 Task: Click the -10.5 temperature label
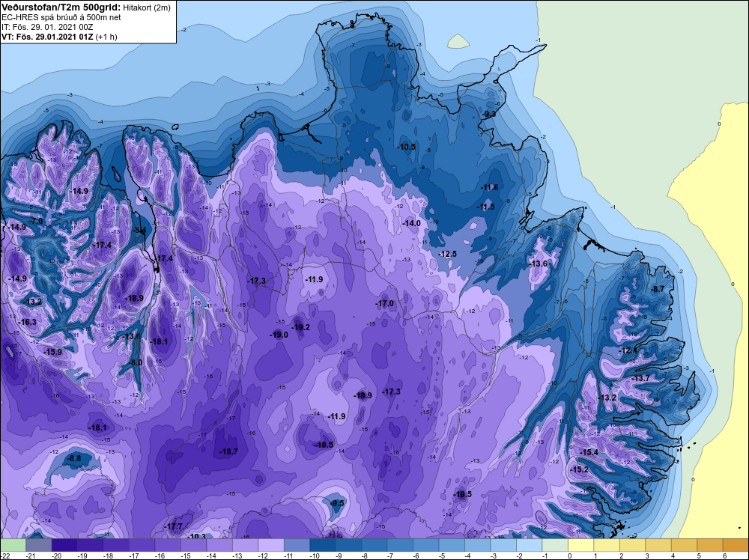coord(406,147)
